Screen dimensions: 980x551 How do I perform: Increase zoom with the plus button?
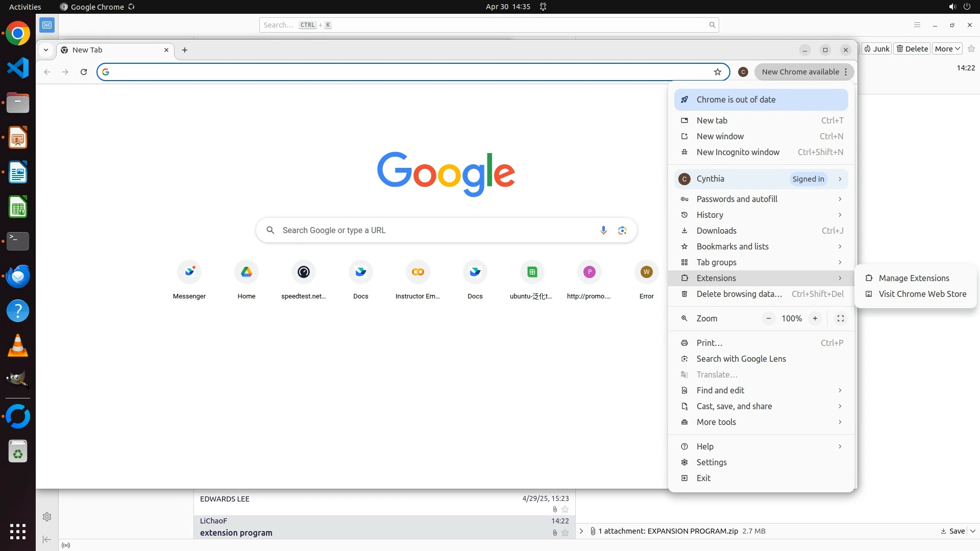815,318
